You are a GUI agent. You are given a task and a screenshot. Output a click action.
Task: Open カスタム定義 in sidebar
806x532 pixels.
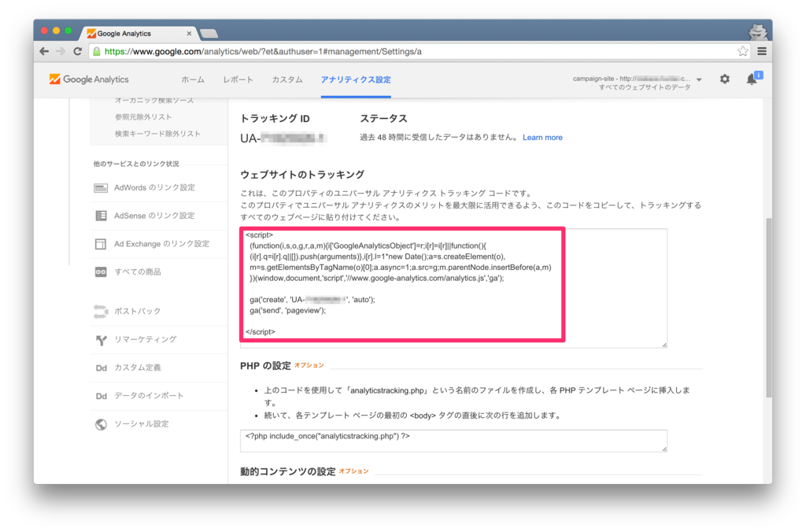click(137, 368)
